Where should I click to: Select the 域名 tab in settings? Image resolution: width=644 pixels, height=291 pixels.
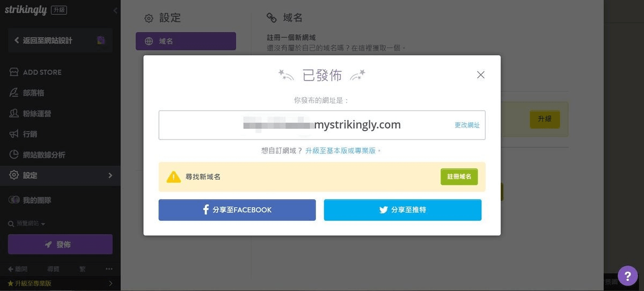186,41
